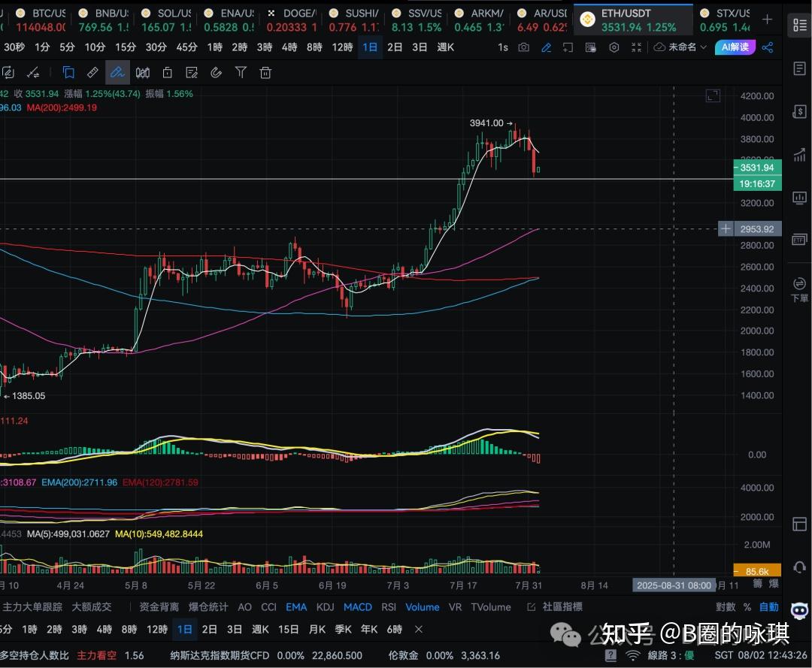
Task: Open the right sidebar ETF icon
Action: coord(799,240)
